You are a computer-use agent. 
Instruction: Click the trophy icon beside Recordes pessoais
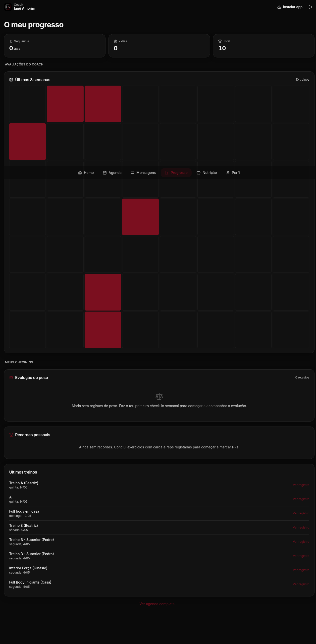pos(11,435)
